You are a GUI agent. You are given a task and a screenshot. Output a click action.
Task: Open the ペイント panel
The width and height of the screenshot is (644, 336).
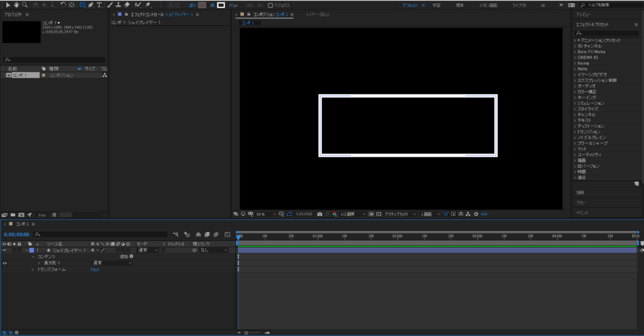[582, 213]
